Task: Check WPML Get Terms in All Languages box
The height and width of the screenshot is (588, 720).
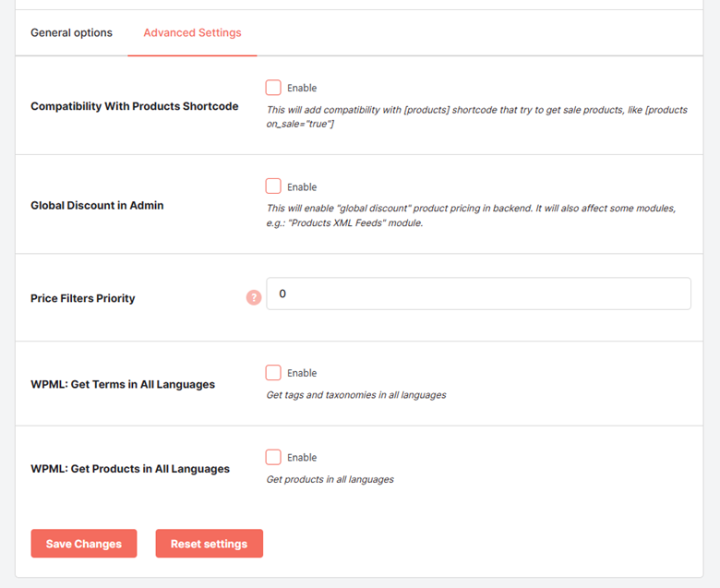Action: [273, 372]
